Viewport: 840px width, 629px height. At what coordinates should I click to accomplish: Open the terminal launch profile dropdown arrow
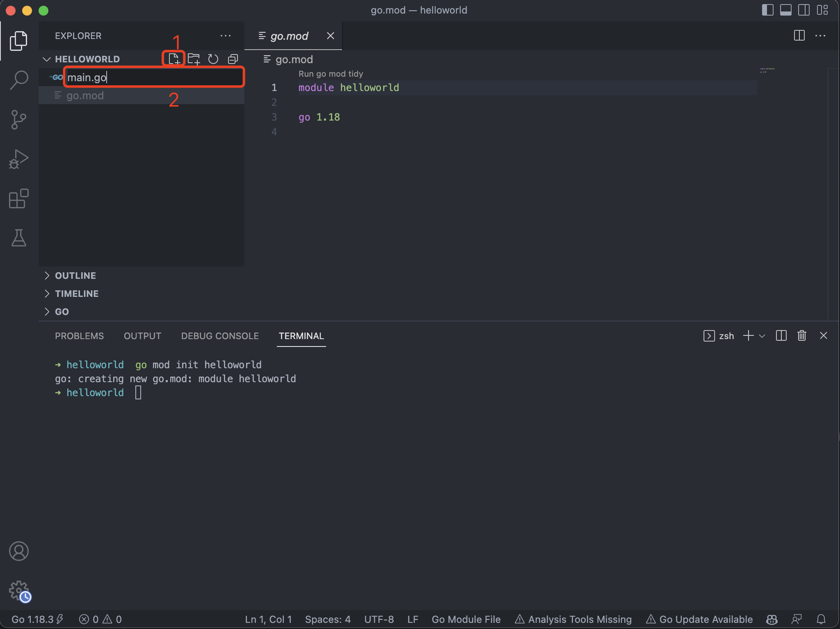coord(762,336)
